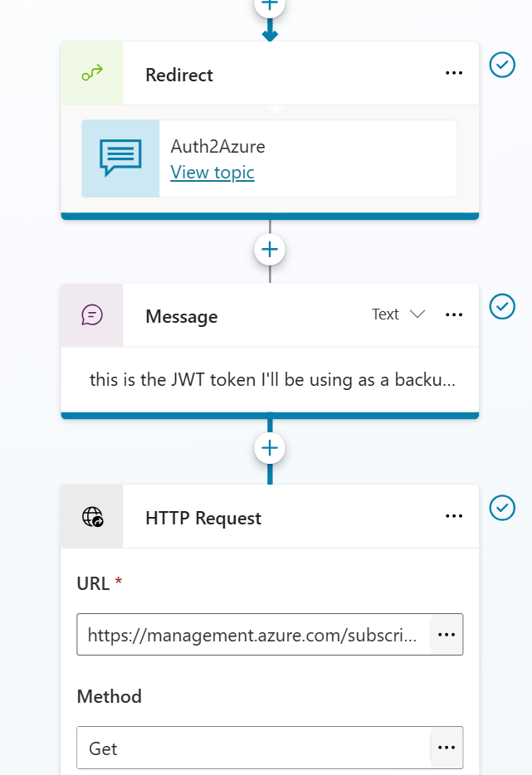Screen dimensions: 532x775
Task: Open the HTTP Request node more options menu
Action: (x=453, y=516)
